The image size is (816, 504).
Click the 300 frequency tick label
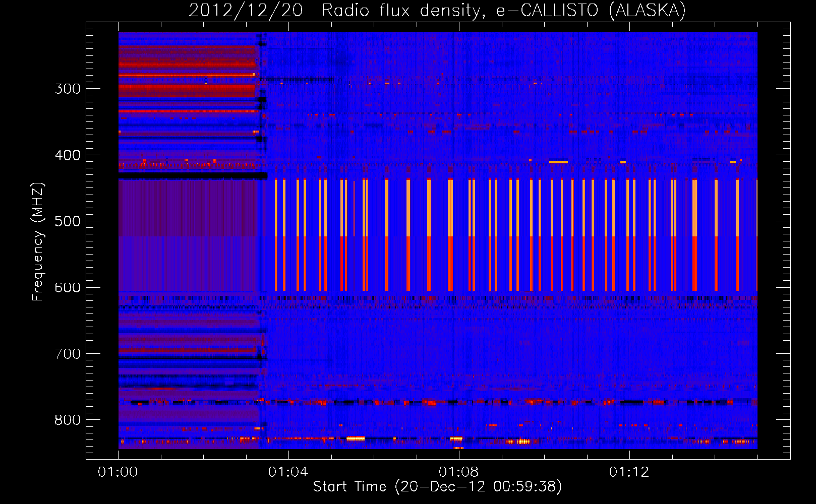point(68,89)
